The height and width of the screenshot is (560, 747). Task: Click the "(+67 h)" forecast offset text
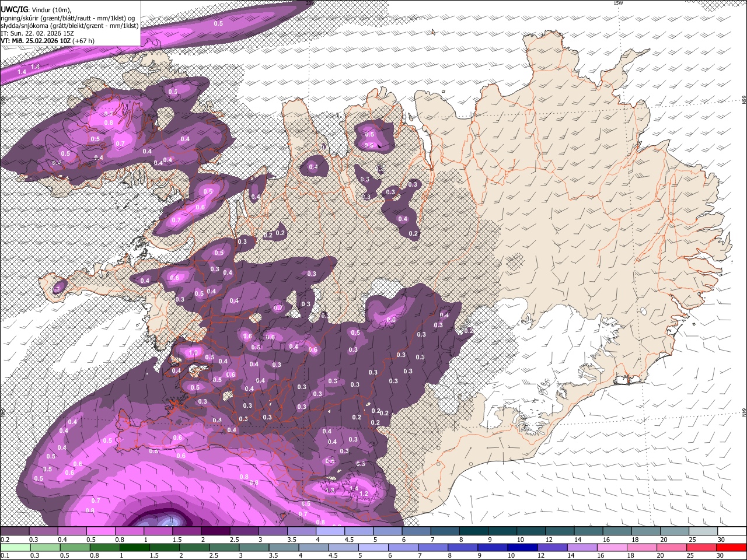pyautogui.click(x=83, y=41)
